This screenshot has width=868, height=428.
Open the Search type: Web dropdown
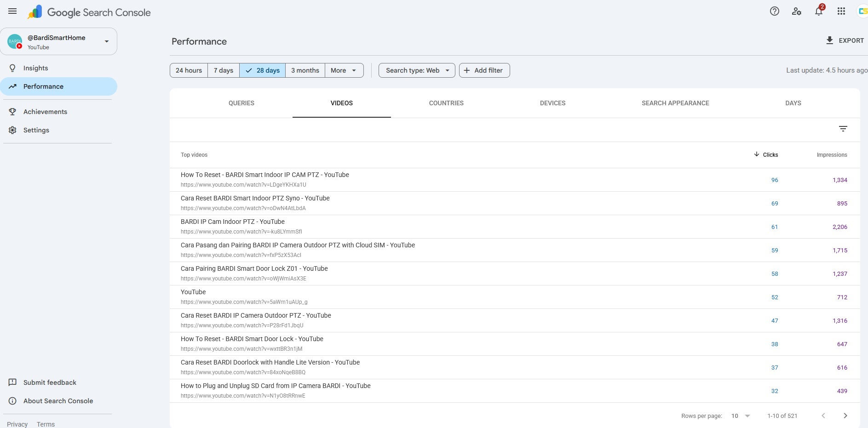(x=417, y=70)
